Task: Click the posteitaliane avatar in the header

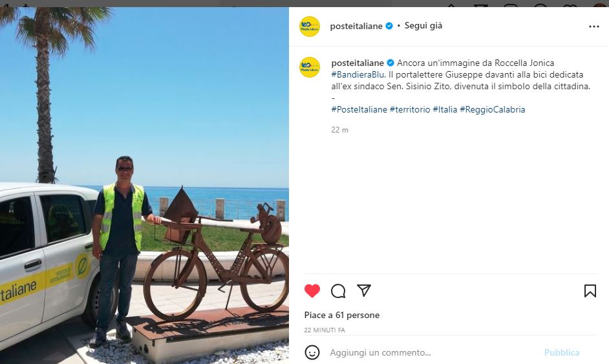Action: click(310, 27)
